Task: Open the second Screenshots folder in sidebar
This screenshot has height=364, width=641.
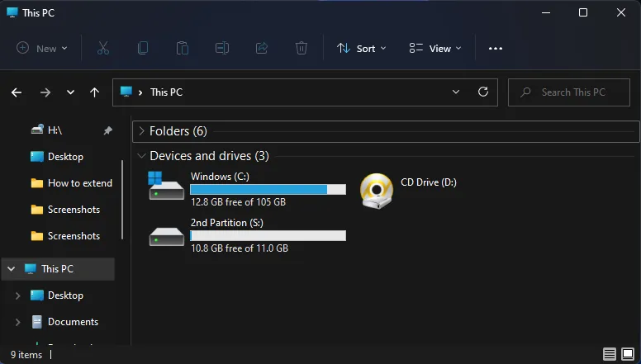Action: pyautogui.click(x=65, y=236)
